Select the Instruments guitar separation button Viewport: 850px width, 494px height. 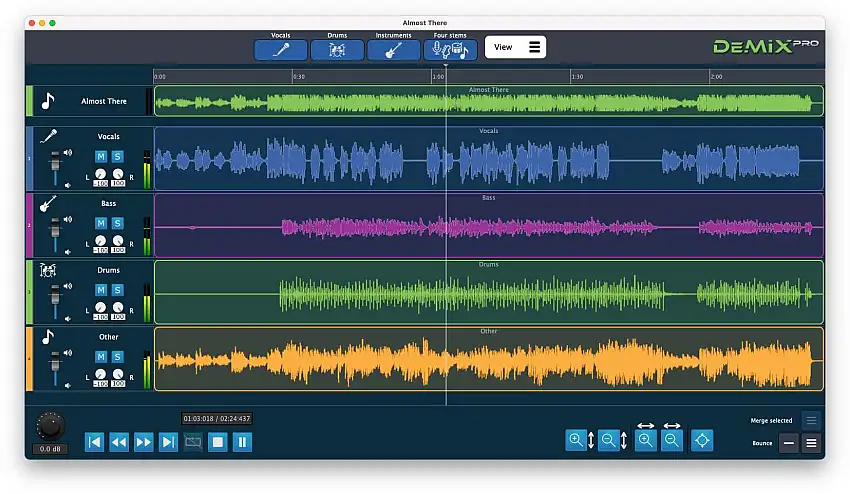(x=393, y=50)
